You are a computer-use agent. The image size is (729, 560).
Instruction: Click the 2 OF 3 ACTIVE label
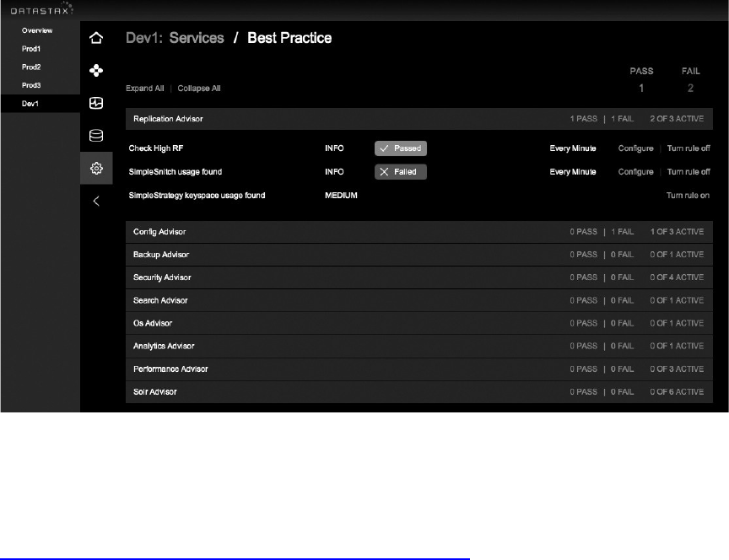coord(677,119)
